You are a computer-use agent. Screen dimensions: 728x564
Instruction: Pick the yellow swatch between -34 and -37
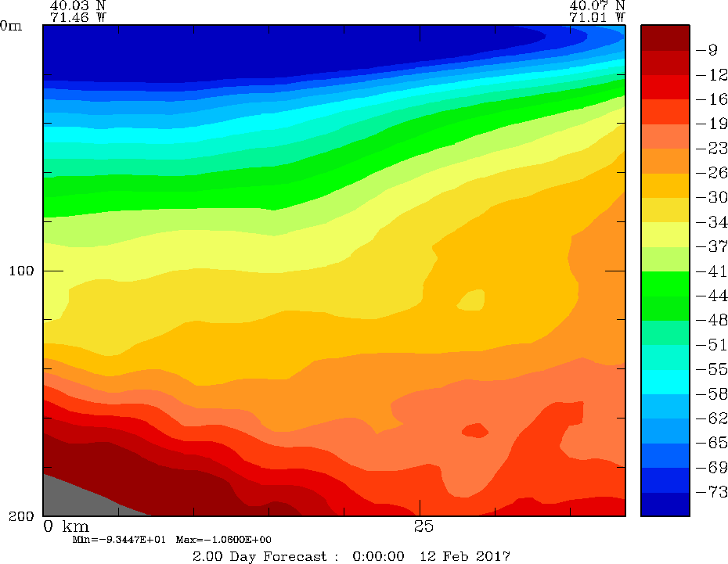tap(665, 235)
